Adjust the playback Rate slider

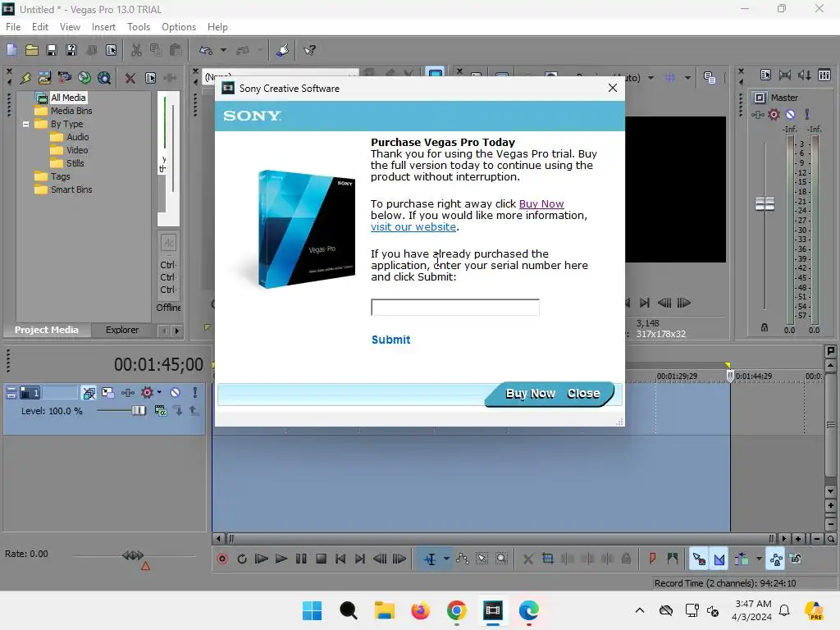point(133,555)
